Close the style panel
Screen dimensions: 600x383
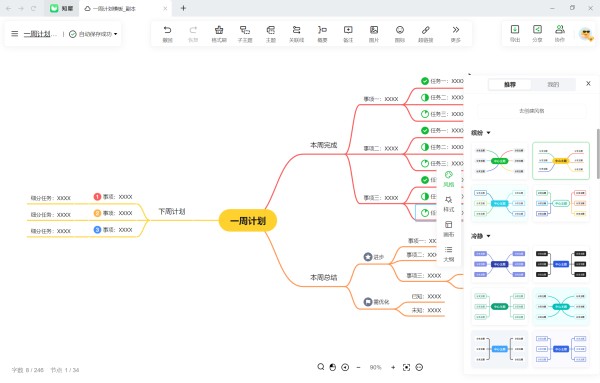click(x=588, y=83)
